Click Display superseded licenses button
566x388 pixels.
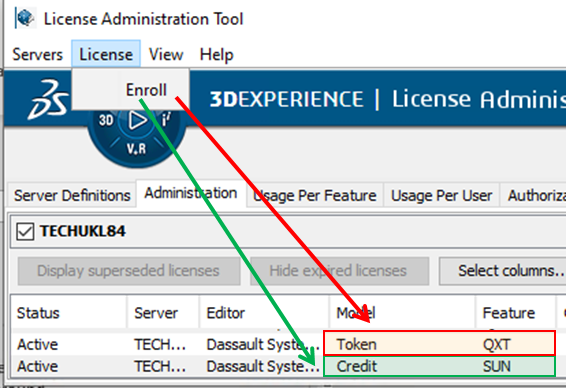coord(129,271)
